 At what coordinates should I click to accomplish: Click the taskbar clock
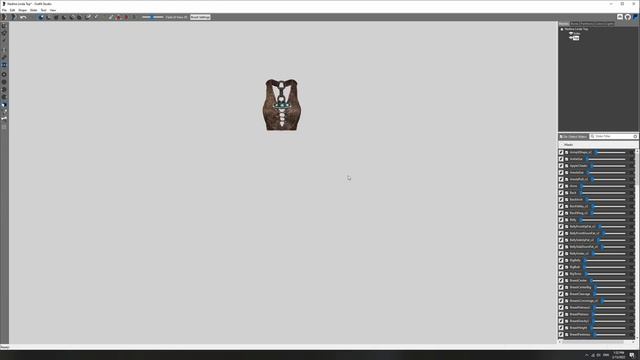619,355
